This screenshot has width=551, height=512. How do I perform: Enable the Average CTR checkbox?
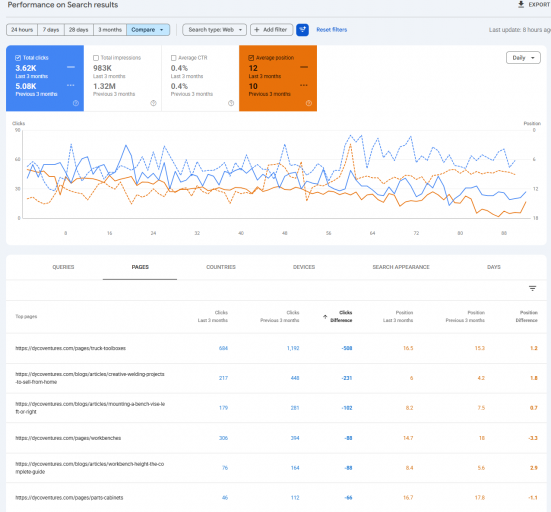click(x=173, y=58)
